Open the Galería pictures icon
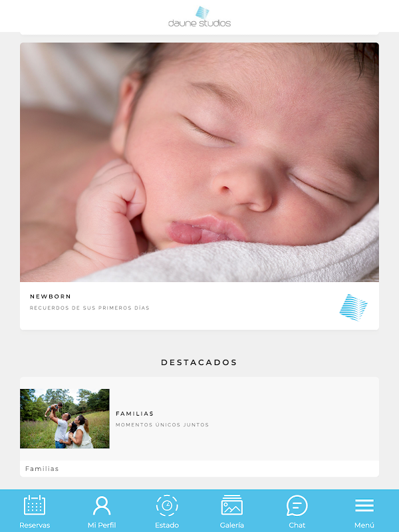The image size is (399, 532). (231, 505)
